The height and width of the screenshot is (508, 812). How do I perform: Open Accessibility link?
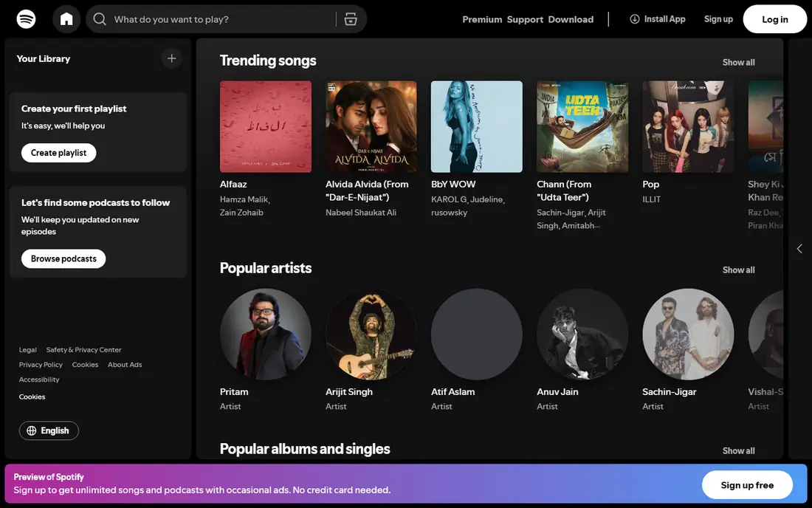click(x=39, y=380)
